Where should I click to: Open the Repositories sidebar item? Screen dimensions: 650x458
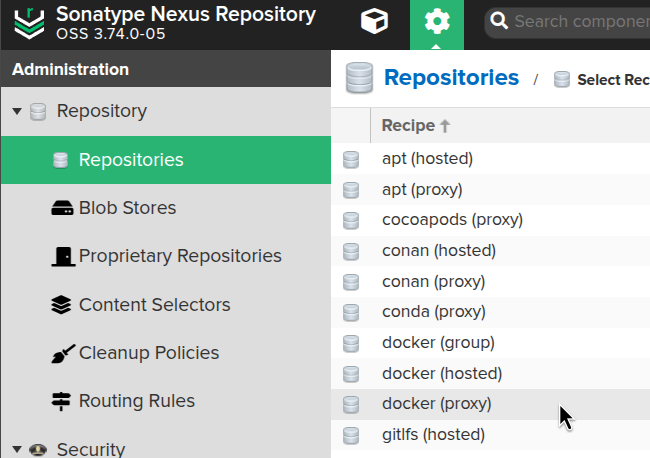pos(166,160)
